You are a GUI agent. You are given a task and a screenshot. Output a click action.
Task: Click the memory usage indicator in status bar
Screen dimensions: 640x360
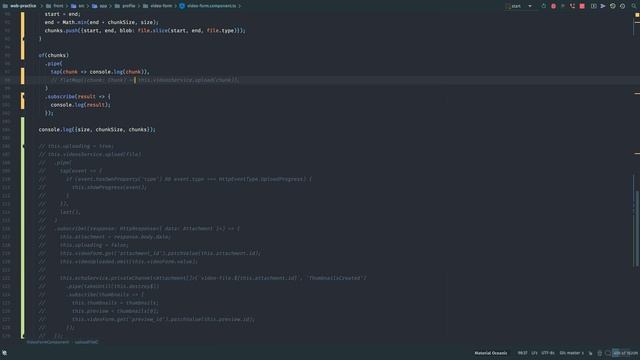click(625, 353)
